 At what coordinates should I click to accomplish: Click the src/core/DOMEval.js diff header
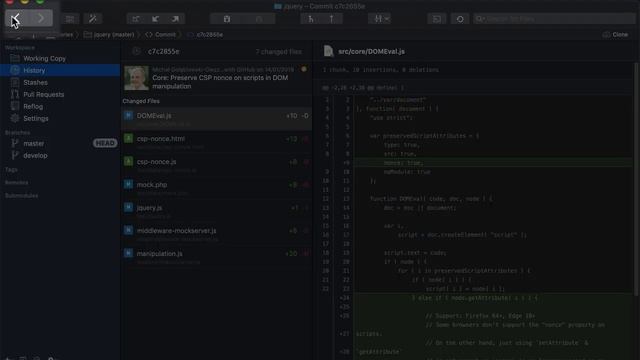pos(371,51)
